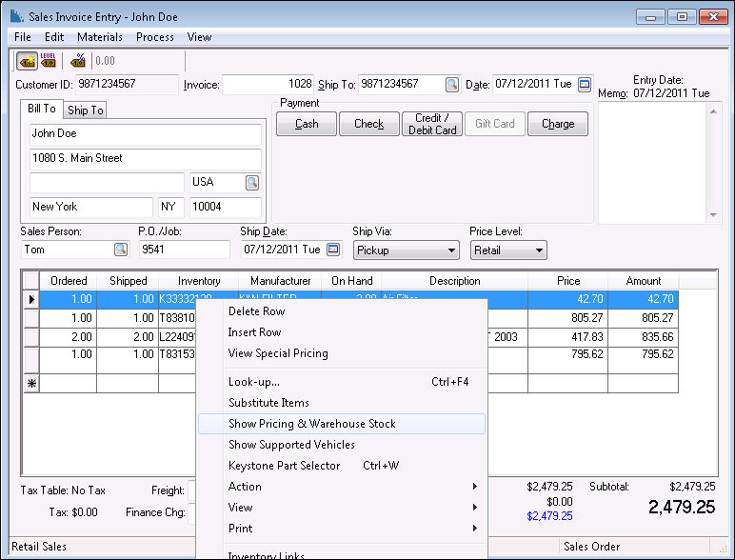Click the price LEVEL tag toolbar icon
Viewport: 735px width, 560px height.
[49, 61]
